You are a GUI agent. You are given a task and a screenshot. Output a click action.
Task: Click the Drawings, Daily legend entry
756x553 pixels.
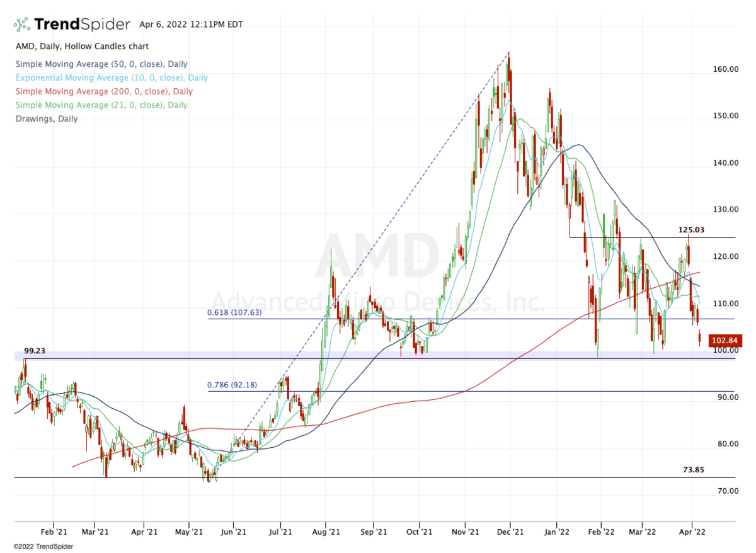(x=47, y=119)
